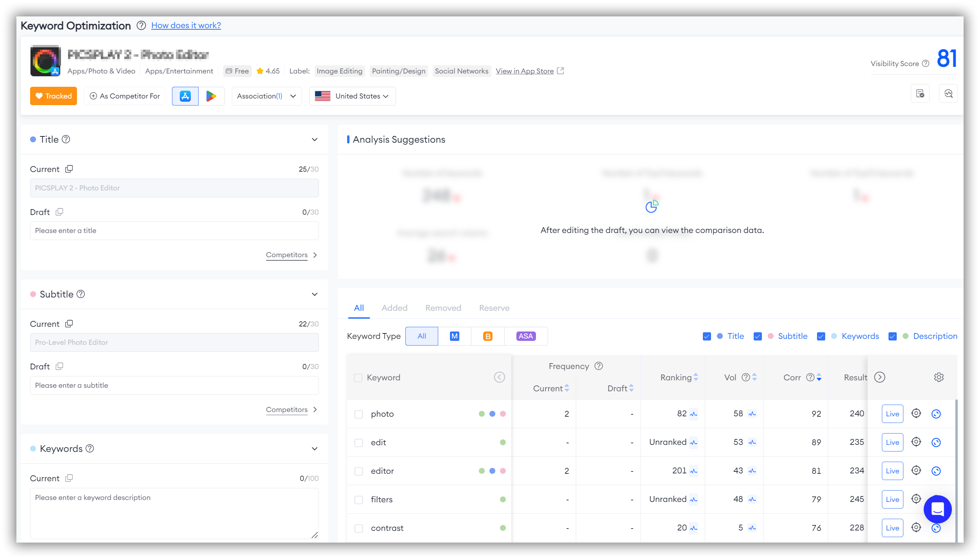Copy the current keywords text
980x559 pixels.
[69, 478]
